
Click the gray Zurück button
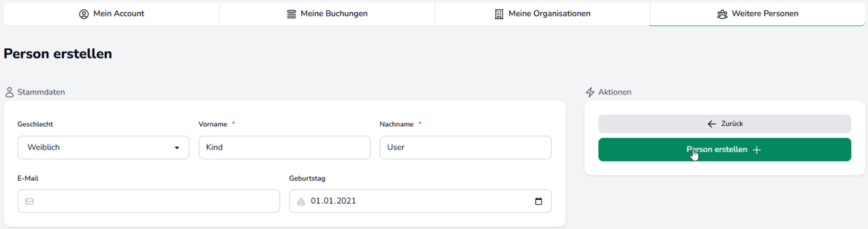tap(725, 123)
